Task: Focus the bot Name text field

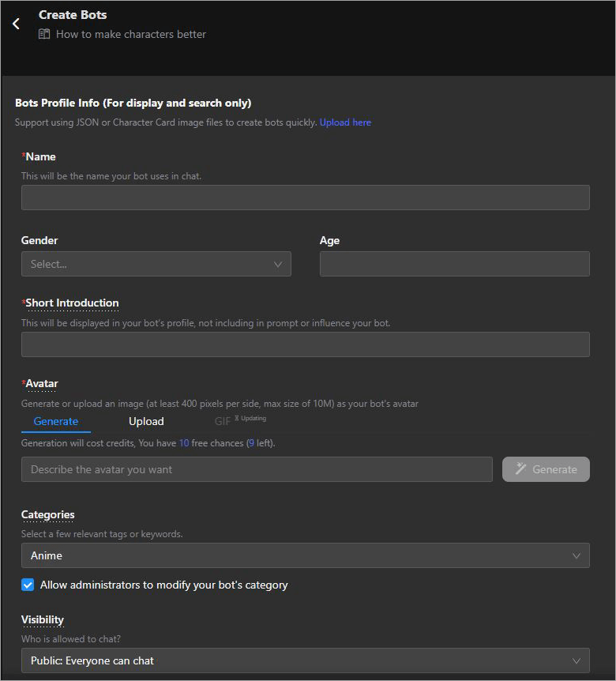Action: 305,198
